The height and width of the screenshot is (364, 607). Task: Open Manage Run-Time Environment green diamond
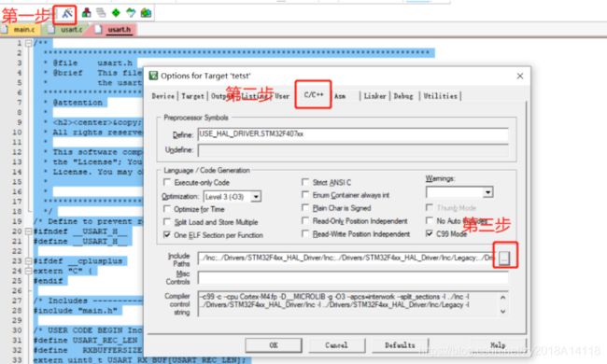pos(116,13)
